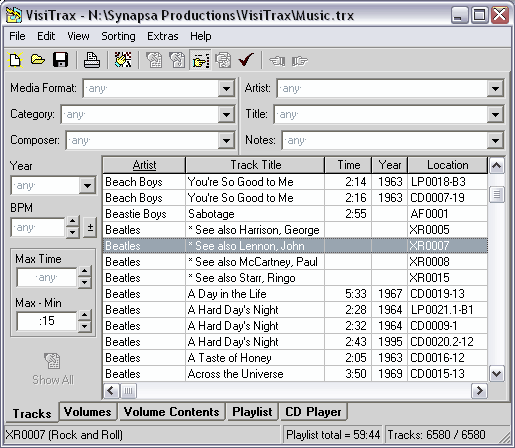Expand the Year filter dropdown
This screenshot has height=448, width=515.
coord(87,185)
